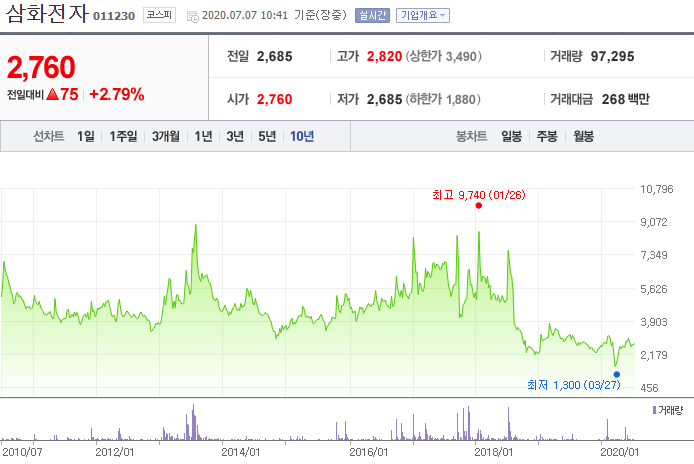Click the 2,179 y-axis value
This screenshot has width=694, height=464.
(654, 355)
